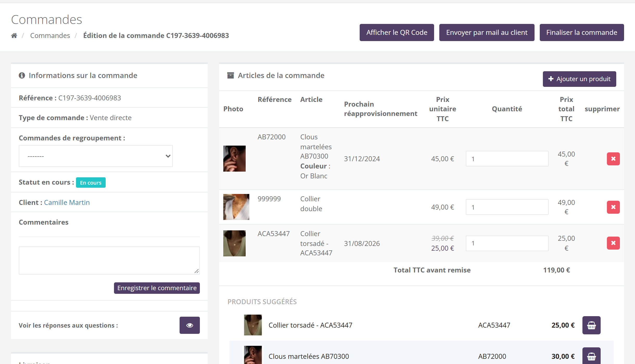Viewport: 635px width, 364px height.
Task: Click Afficher le QR Code button
Action: (397, 32)
